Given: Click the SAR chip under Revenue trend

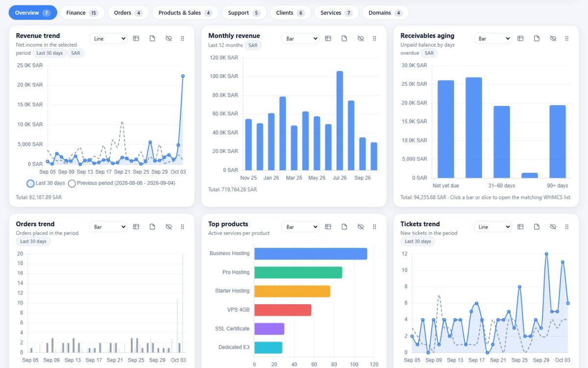Looking at the screenshot, I should coord(75,53).
